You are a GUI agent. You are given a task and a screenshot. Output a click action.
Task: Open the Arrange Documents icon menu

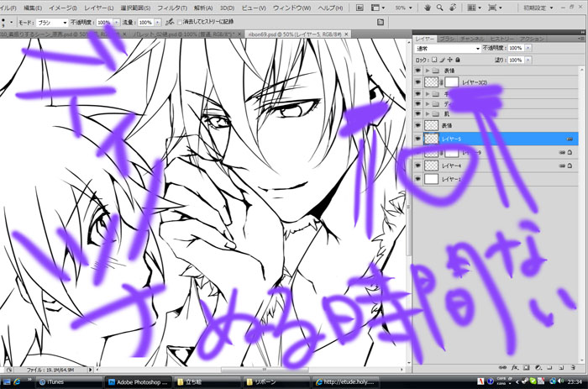tap(474, 8)
